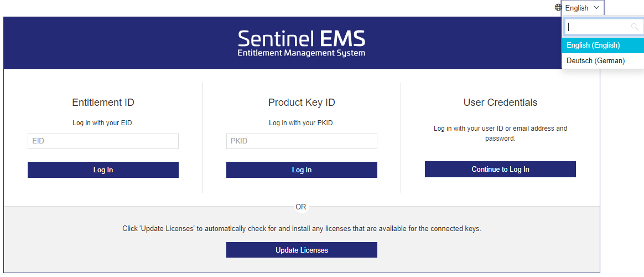Choose 'Deutsch (German)' language option

(x=595, y=61)
